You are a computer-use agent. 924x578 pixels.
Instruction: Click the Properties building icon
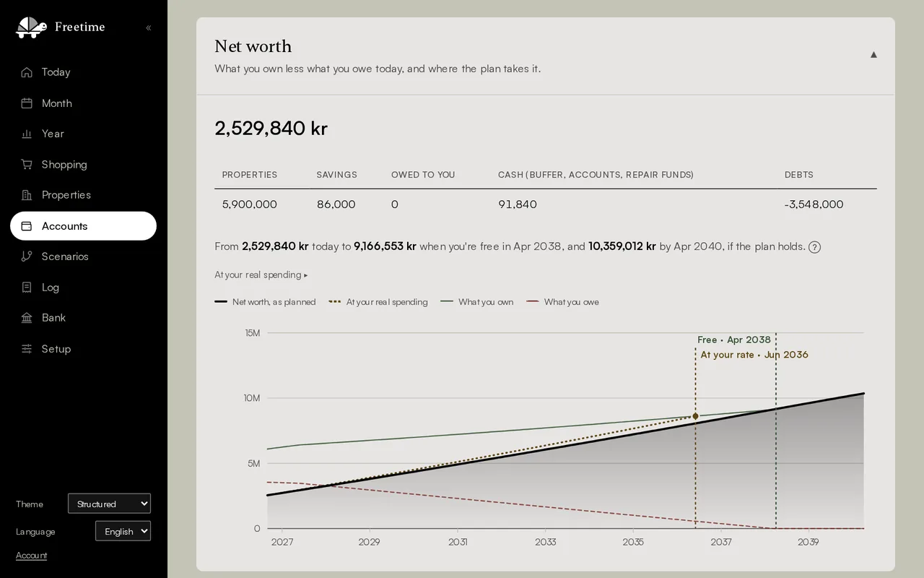point(27,195)
